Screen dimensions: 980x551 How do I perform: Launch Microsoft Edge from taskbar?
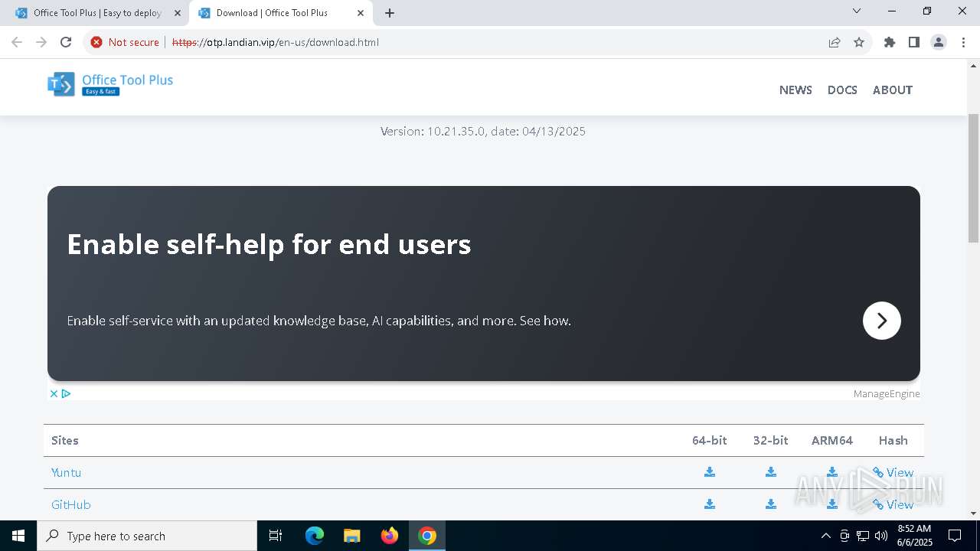[315, 536]
